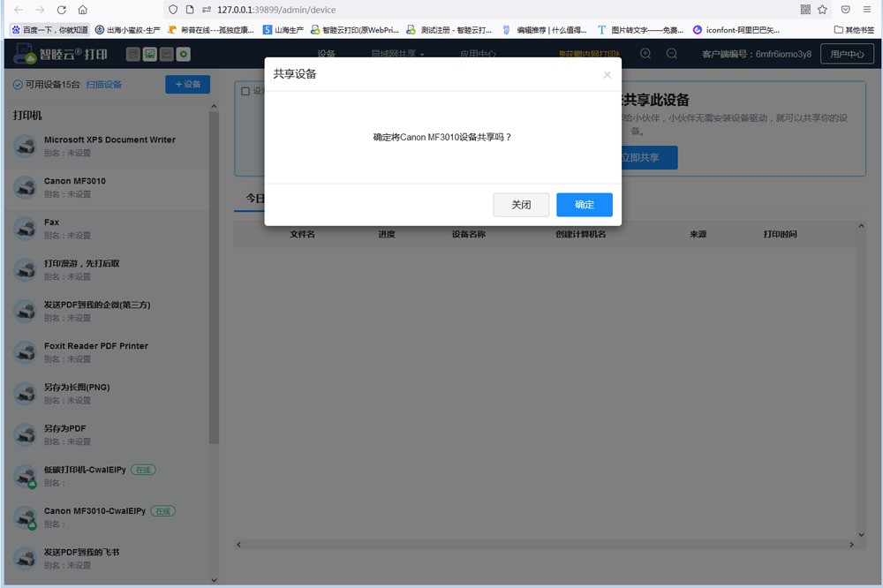Select the green monitor-check icon in the toolbar
The height and width of the screenshot is (588, 883).
click(150, 54)
